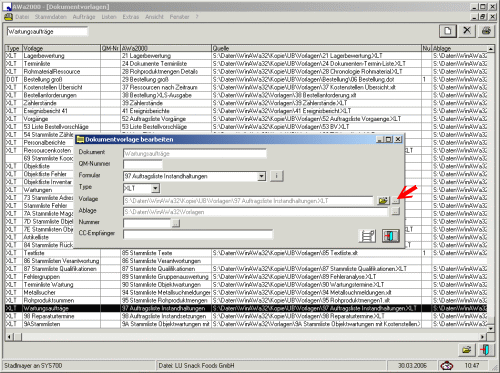The width and height of the screenshot is (500, 373).
Task: Click the vertical scrollbar up arrow of the list
Action: point(491,49)
